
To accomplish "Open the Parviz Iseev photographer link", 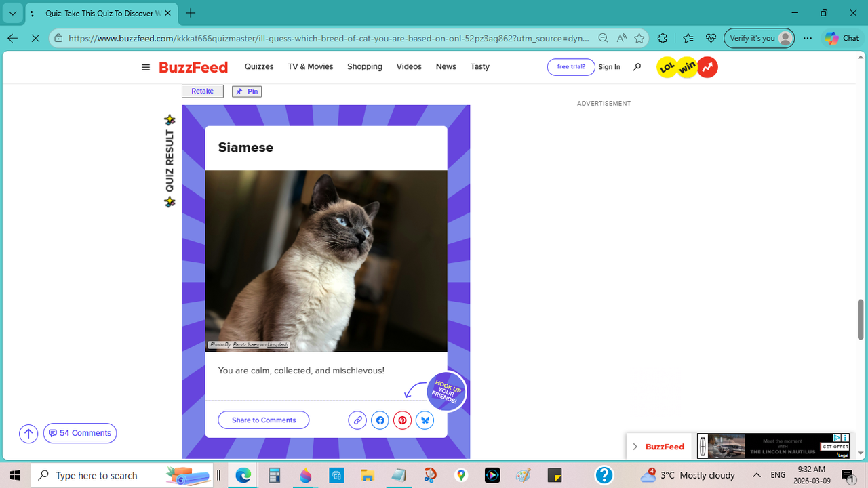I will click(246, 345).
